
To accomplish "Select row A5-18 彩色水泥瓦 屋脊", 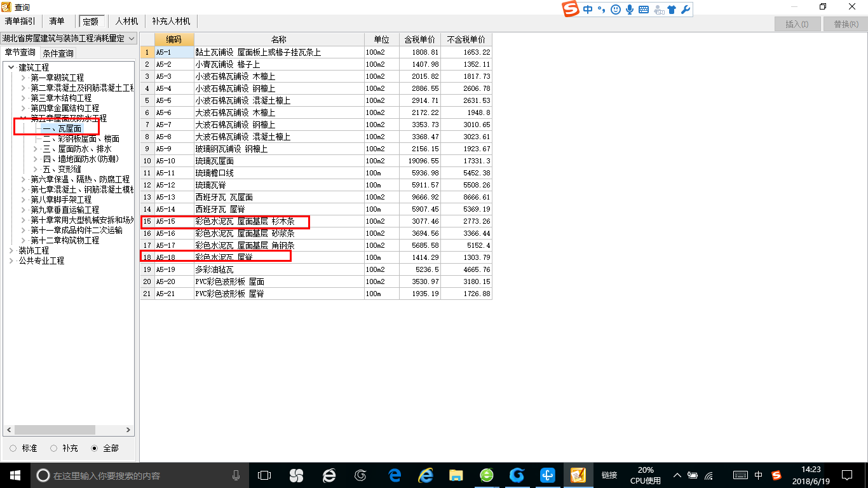I will click(x=316, y=258).
